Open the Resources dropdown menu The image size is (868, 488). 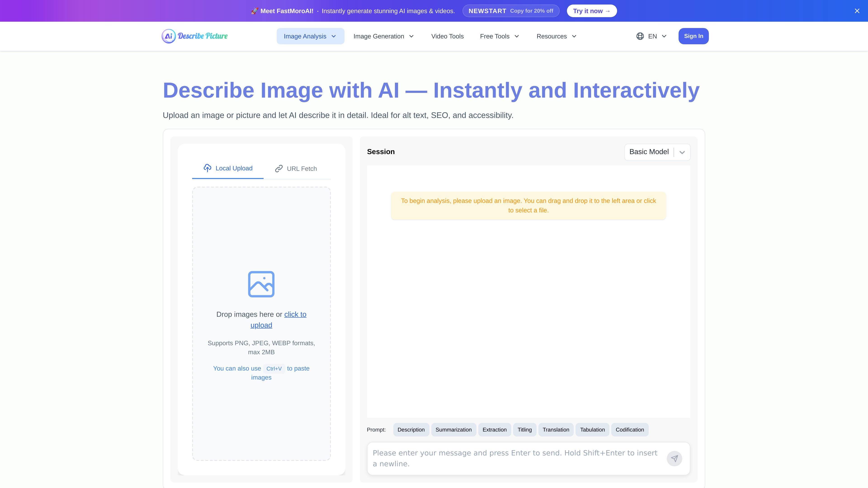[557, 36]
